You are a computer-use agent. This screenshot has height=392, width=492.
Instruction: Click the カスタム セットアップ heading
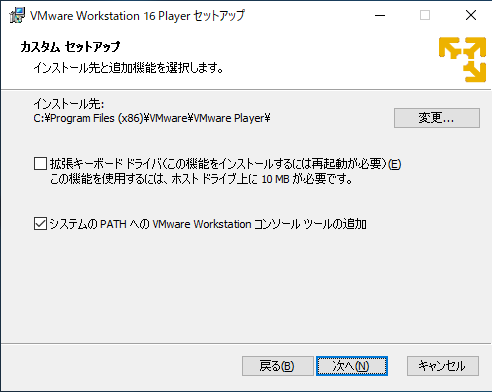[x=70, y=47]
